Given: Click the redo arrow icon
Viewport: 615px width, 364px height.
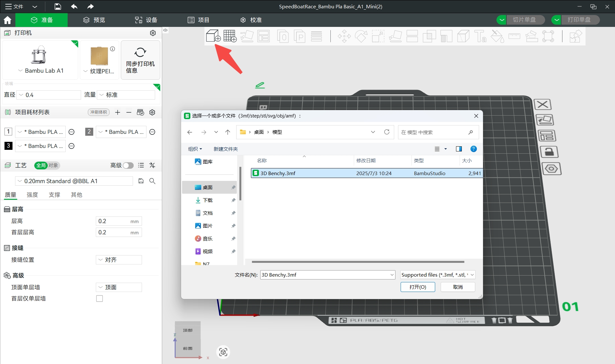Looking at the screenshot, I should click(91, 6).
